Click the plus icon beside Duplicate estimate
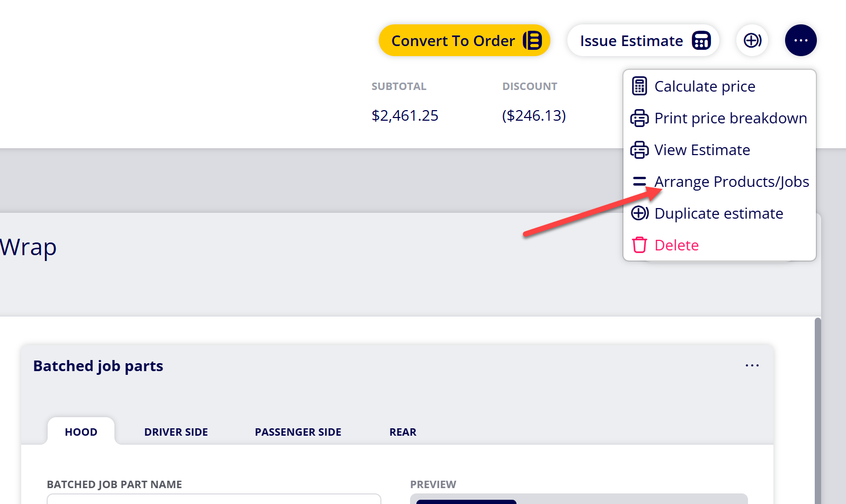The height and width of the screenshot is (504, 846). (x=640, y=213)
